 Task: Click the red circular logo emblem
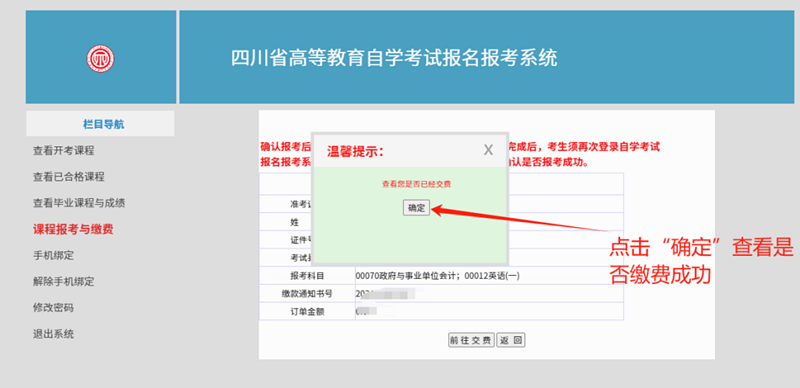click(x=100, y=58)
